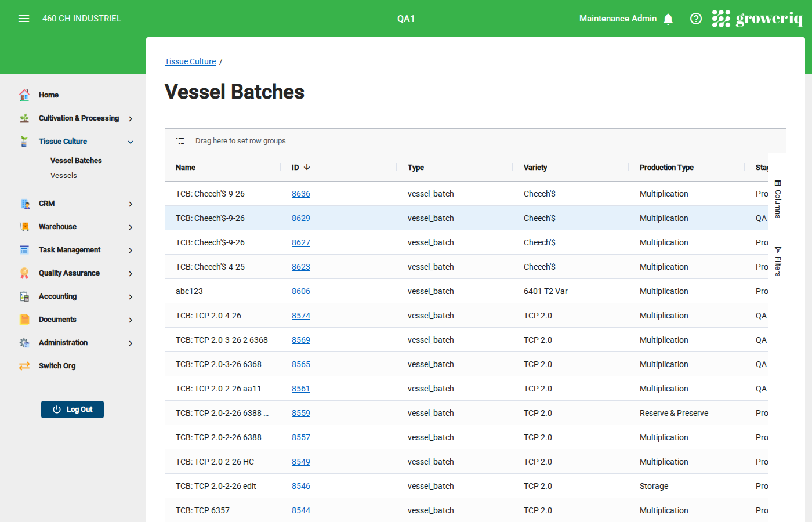The width and height of the screenshot is (812, 522).
Task: Open Switch Org menu item
Action: click(x=57, y=365)
